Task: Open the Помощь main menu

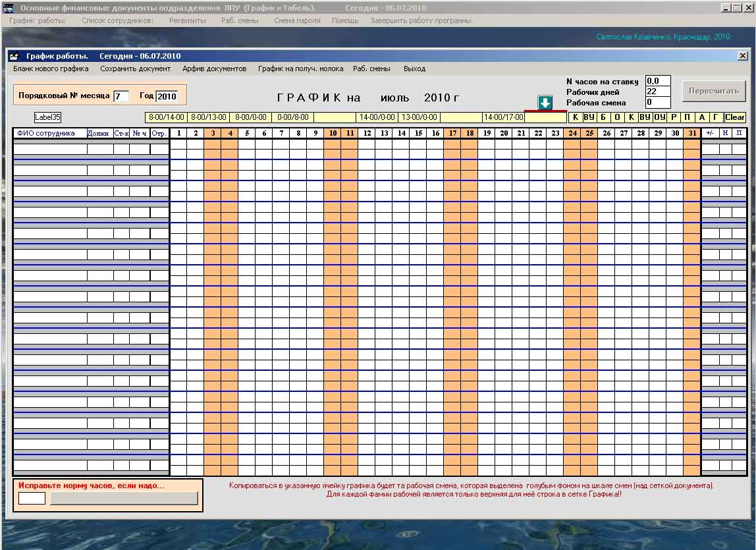Action: pos(344,20)
